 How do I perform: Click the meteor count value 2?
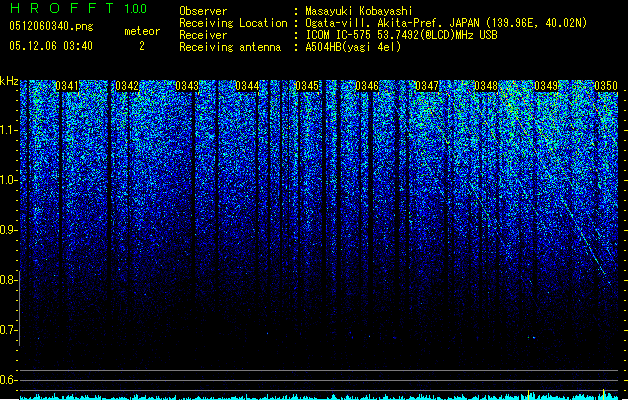142,46
